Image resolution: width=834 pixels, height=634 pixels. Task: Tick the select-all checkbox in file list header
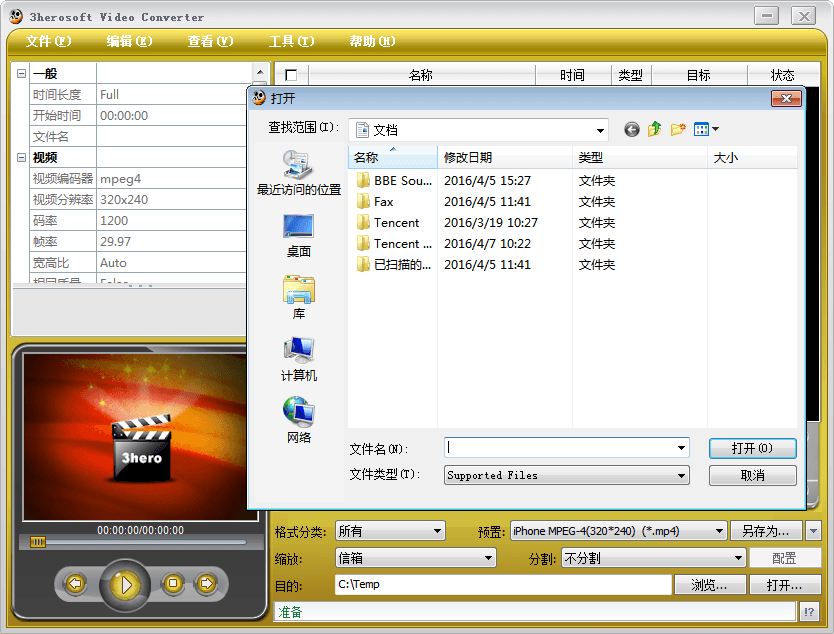click(291, 75)
